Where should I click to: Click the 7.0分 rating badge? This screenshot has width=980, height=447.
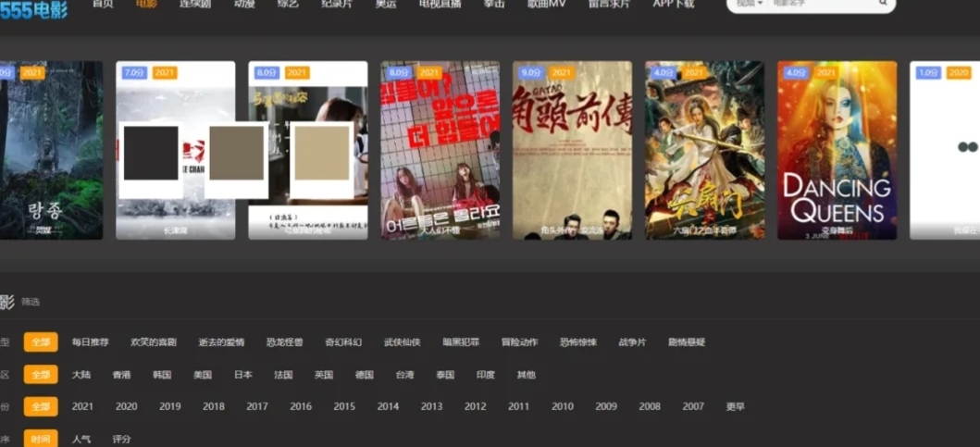[134, 72]
